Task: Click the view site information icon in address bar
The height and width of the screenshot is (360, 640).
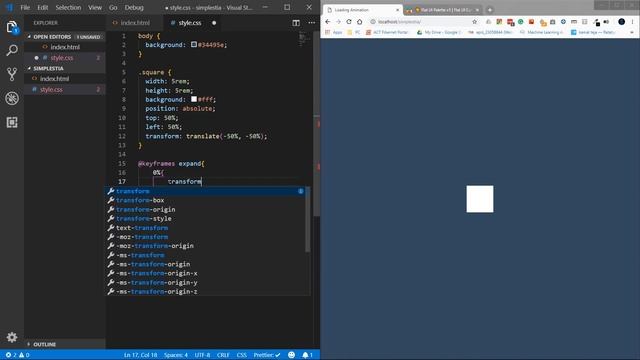Action: click(373, 22)
